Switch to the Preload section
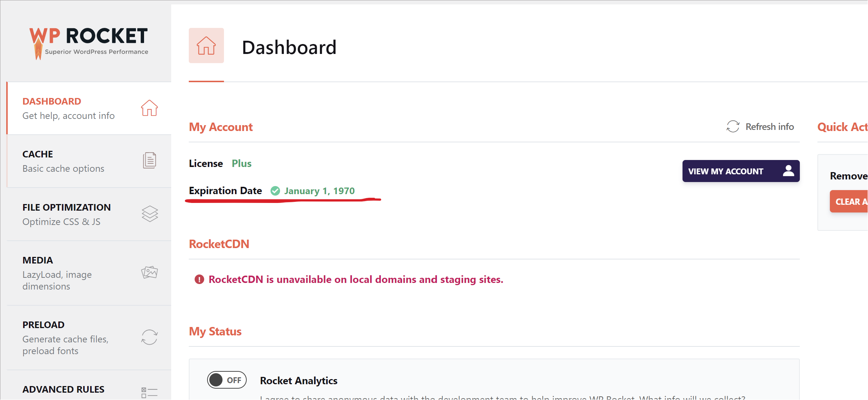868x400 pixels. click(89, 338)
